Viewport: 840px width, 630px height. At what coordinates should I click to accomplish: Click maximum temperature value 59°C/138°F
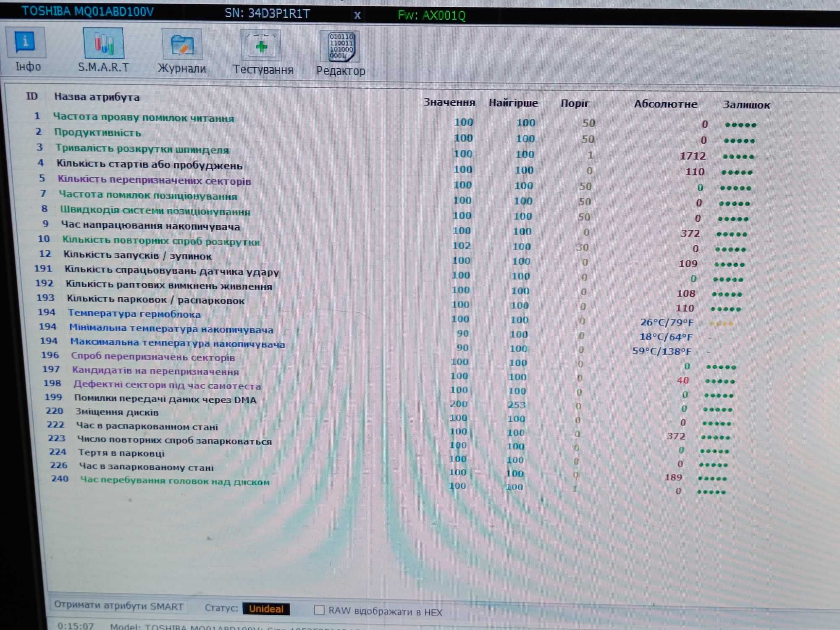pos(661,351)
